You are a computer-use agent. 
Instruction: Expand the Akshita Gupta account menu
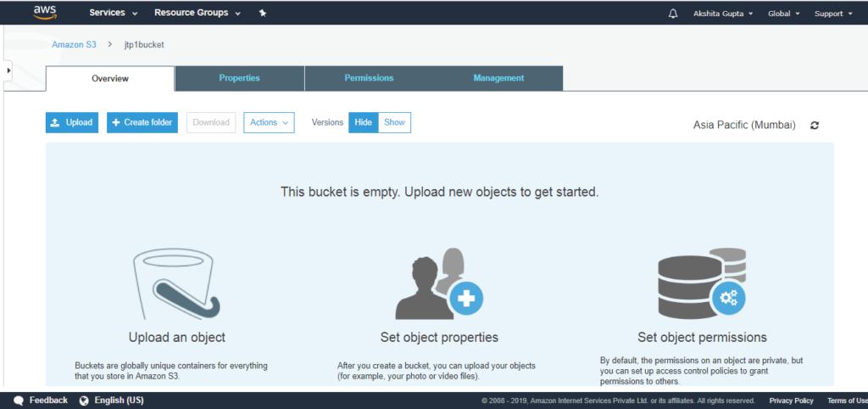pyautogui.click(x=723, y=14)
